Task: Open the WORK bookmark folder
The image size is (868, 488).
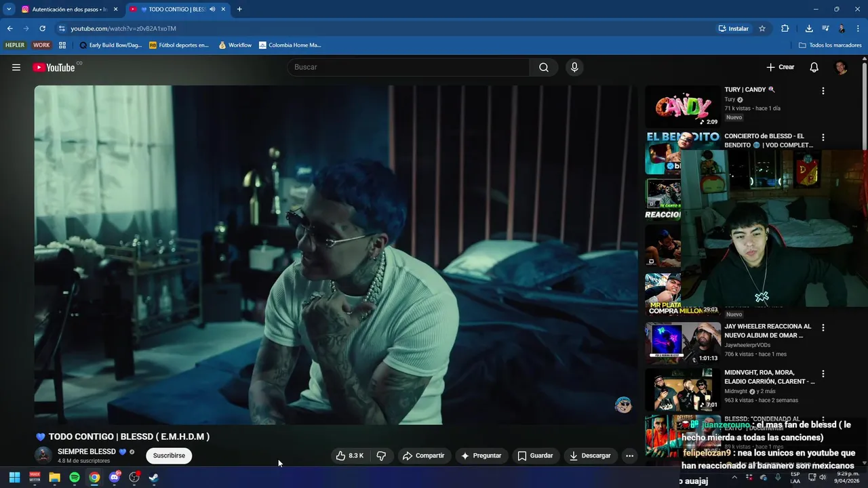Action: point(41,45)
